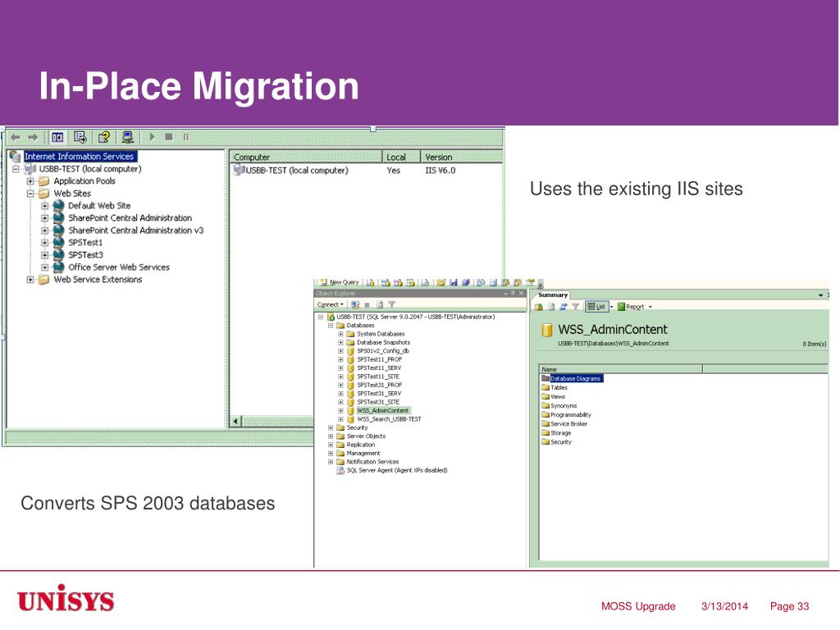Select the SPSTest3 web site

(85, 255)
